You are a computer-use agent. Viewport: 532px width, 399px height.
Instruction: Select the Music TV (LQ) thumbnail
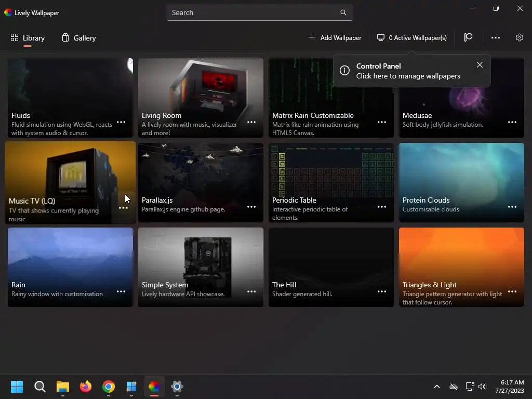[x=70, y=182]
